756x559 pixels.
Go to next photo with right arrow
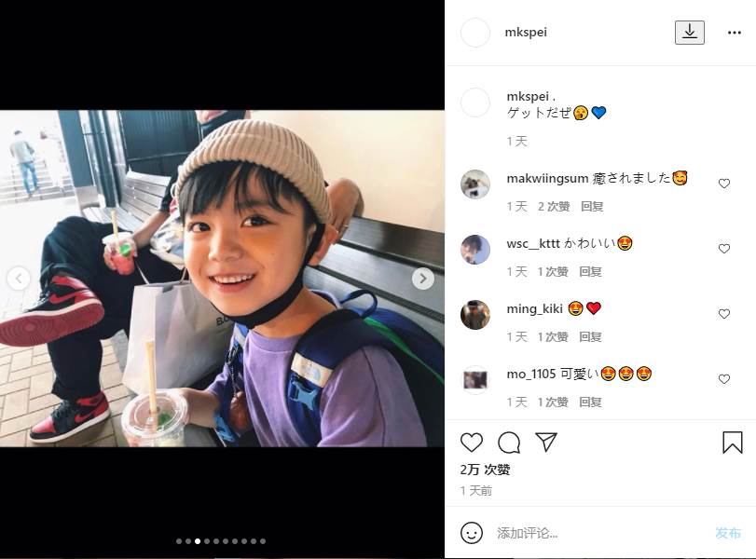click(x=423, y=279)
